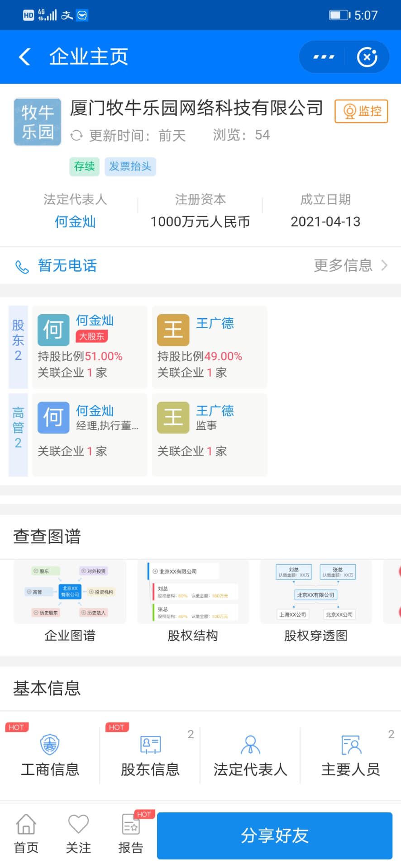
Task: Open the 法定代表人 icon
Action: pos(250,745)
